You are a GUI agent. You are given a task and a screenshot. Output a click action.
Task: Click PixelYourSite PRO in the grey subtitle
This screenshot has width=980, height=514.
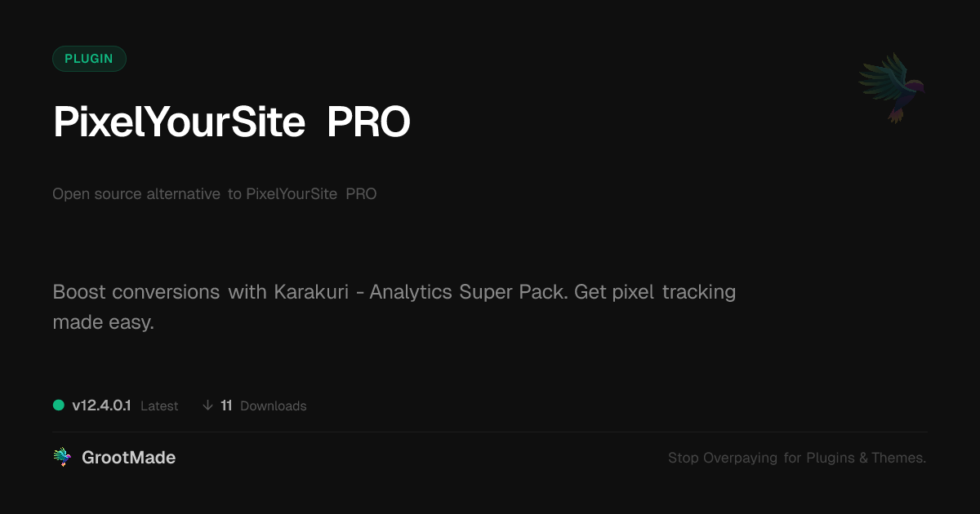311,194
